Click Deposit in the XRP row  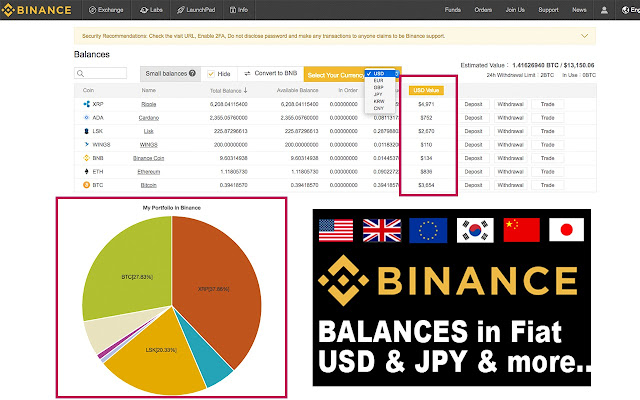[473, 104]
